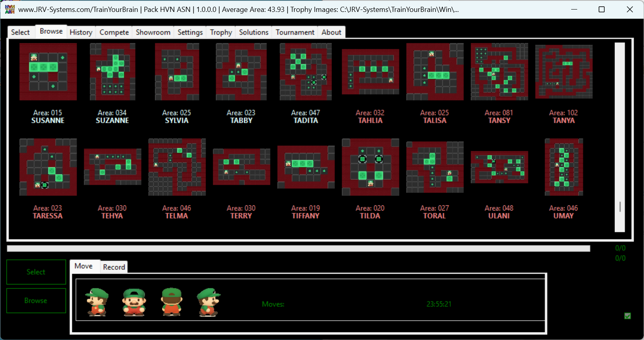Click the 'Area: 019' label
This screenshot has height=340, width=644.
click(x=306, y=208)
